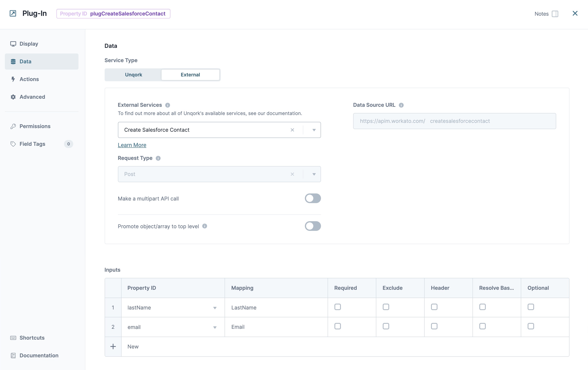Check Header for the lastName row

pos(434,307)
